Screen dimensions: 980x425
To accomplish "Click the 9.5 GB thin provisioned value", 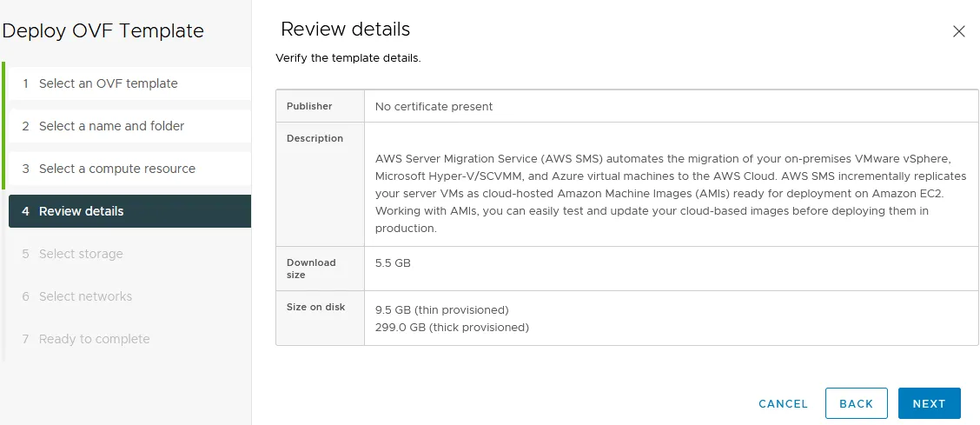I will pyautogui.click(x=441, y=309).
